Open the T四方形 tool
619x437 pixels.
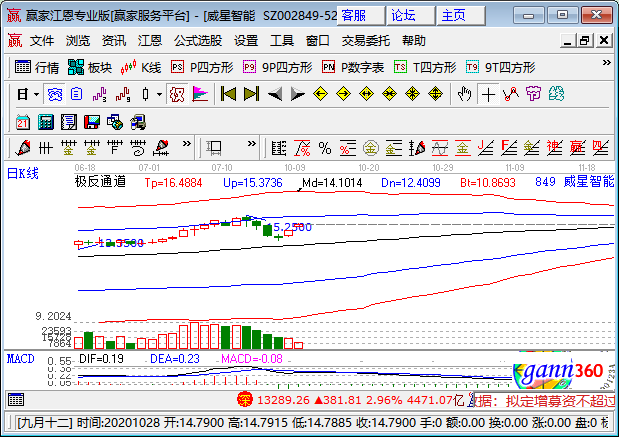425,68
